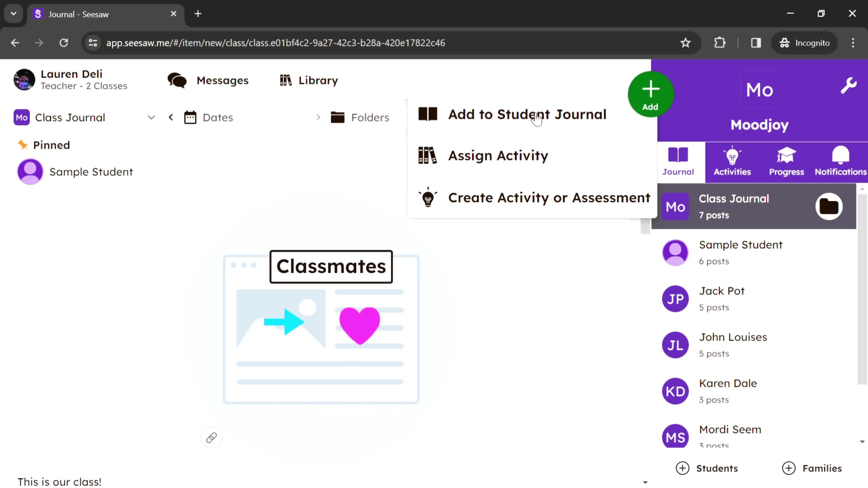This screenshot has width=868, height=488.
Task: Click the link icon below image
Action: [211, 438]
